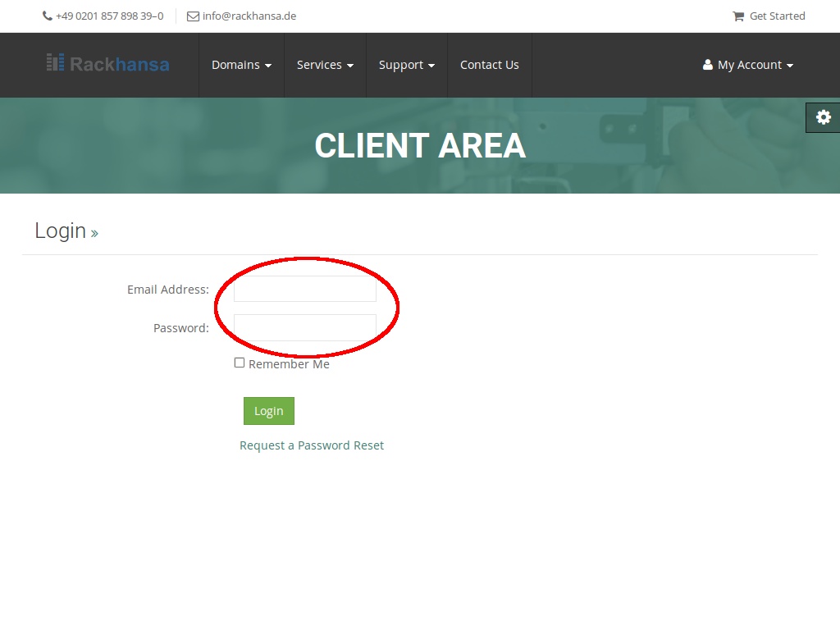Click the info@rackhansa.de email link
The height and width of the screenshot is (630, 840).
(249, 16)
